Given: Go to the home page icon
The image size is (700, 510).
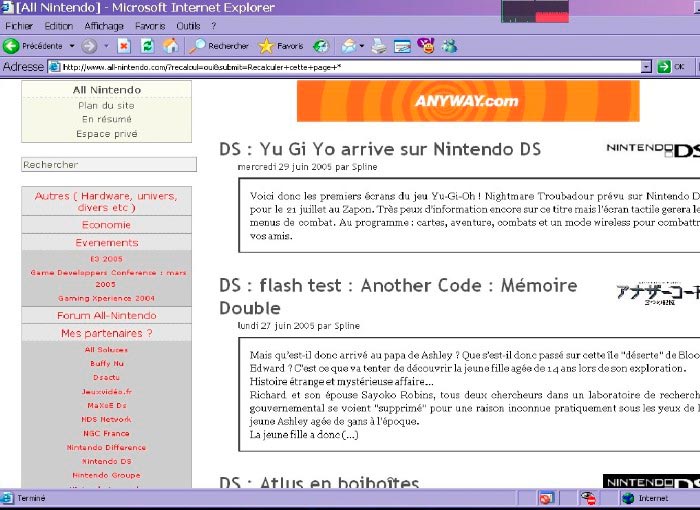Looking at the screenshot, I should (x=171, y=46).
